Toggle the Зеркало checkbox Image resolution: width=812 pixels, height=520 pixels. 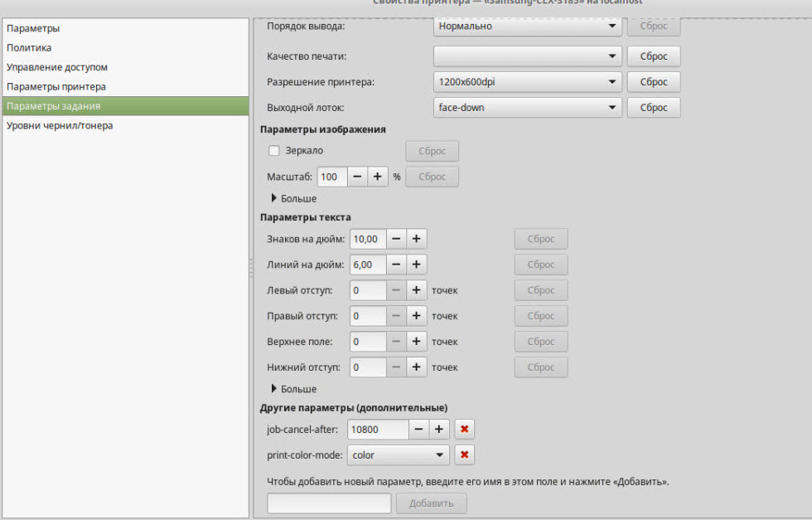point(274,151)
